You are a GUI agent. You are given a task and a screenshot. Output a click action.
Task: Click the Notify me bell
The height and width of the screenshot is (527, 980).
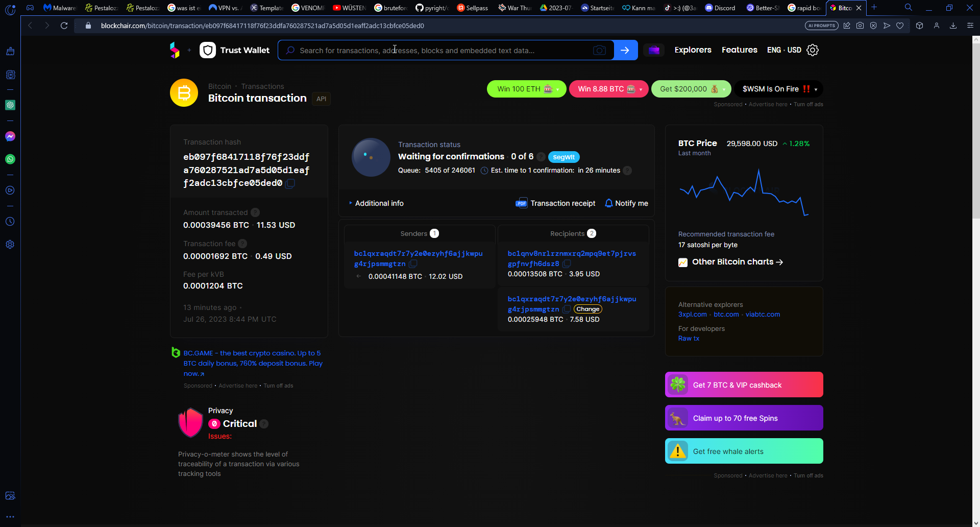pos(626,203)
